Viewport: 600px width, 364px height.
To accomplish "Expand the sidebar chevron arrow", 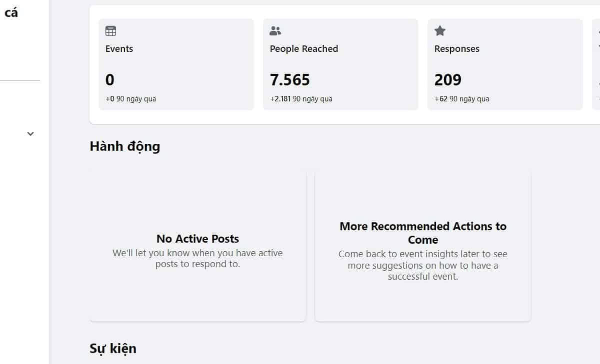I will (x=30, y=134).
